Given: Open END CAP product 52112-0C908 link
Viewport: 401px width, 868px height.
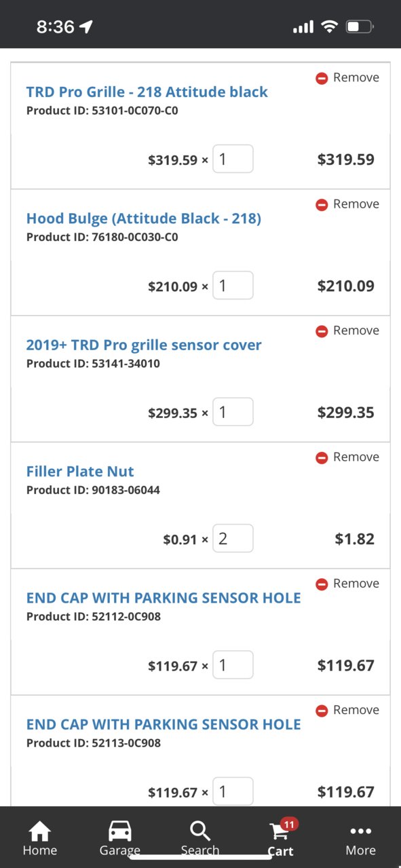Looking at the screenshot, I should [x=164, y=598].
